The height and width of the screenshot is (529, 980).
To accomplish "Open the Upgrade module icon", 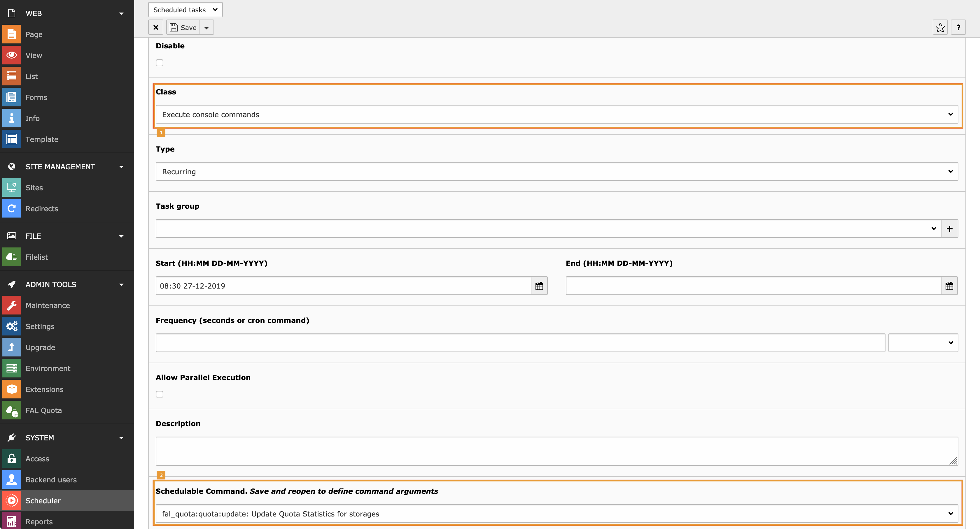I will click(x=11, y=347).
